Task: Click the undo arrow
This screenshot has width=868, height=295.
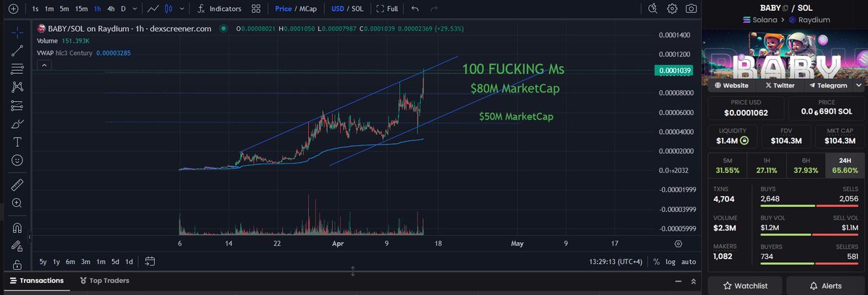Action: click(x=414, y=9)
